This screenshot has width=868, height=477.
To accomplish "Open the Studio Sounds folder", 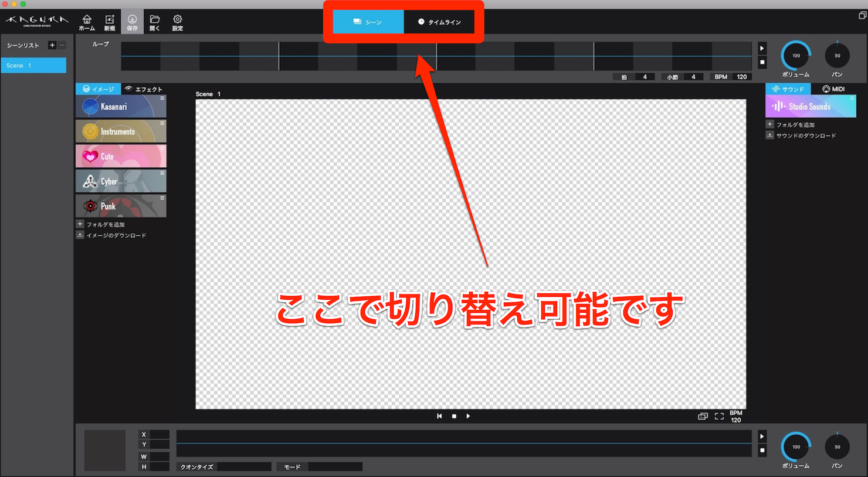I will (811, 106).
